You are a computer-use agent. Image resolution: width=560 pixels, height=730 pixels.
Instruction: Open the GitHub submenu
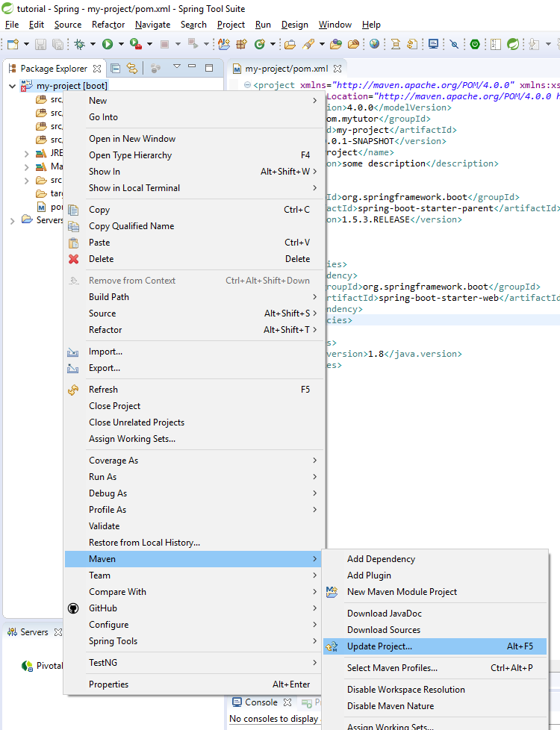tap(193, 608)
